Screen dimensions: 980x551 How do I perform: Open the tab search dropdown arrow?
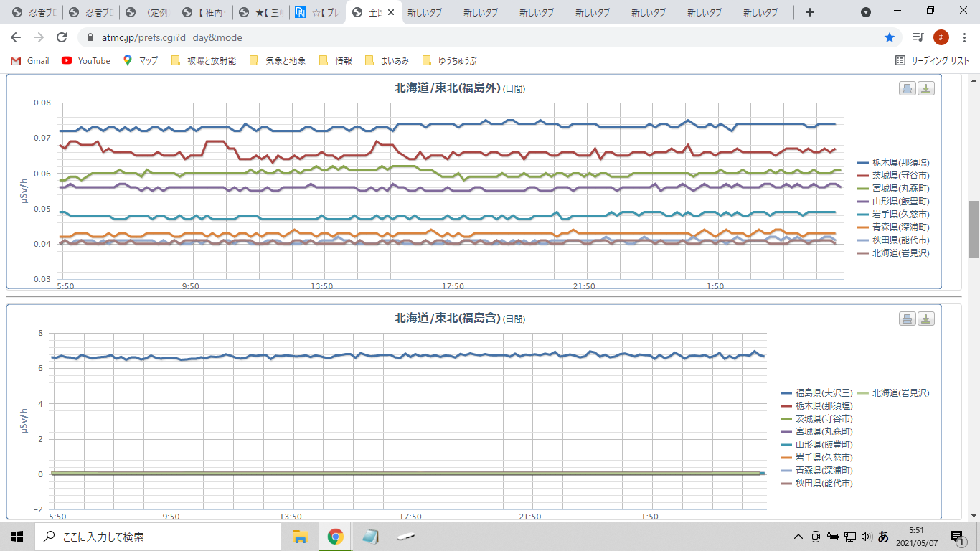coord(866,12)
